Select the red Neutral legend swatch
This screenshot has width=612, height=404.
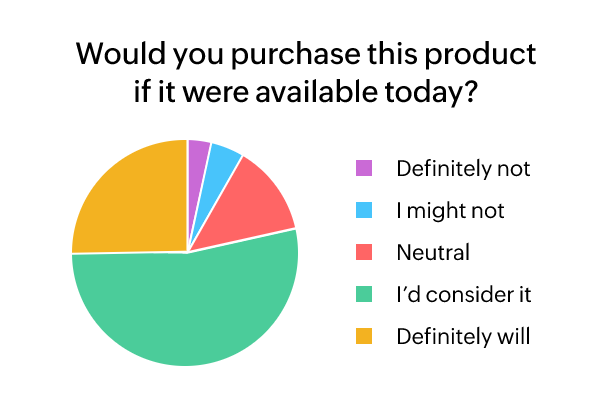pos(364,252)
